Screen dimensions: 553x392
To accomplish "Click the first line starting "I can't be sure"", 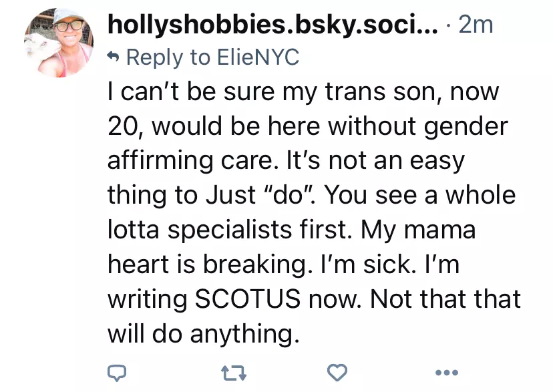I will [x=303, y=92].
